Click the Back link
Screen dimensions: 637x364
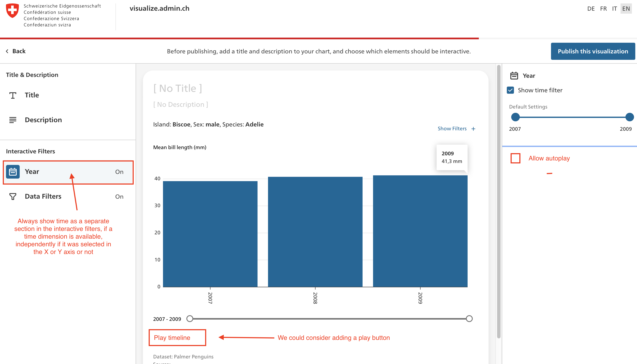19,51
